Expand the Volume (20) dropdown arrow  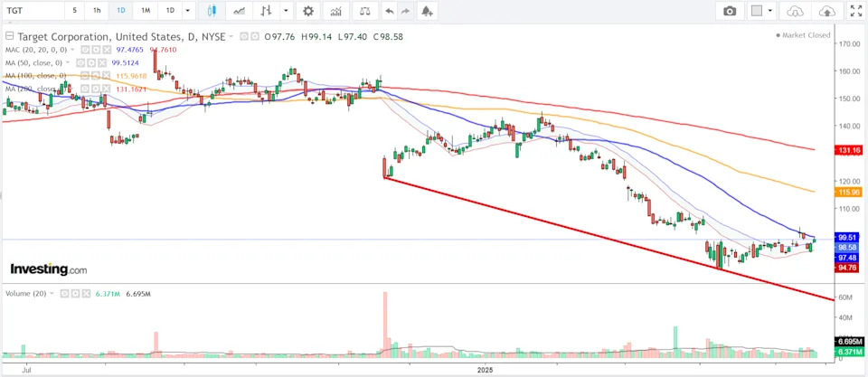52,294
